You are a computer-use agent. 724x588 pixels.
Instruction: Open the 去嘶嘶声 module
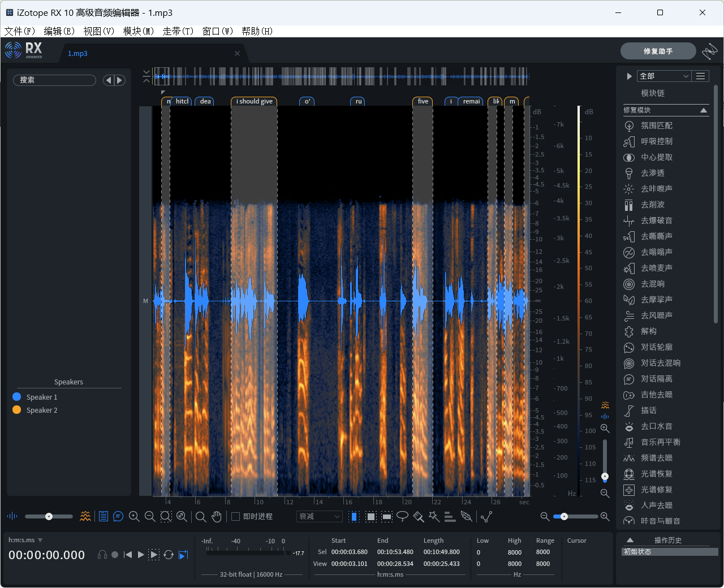(x=656, y=236)
